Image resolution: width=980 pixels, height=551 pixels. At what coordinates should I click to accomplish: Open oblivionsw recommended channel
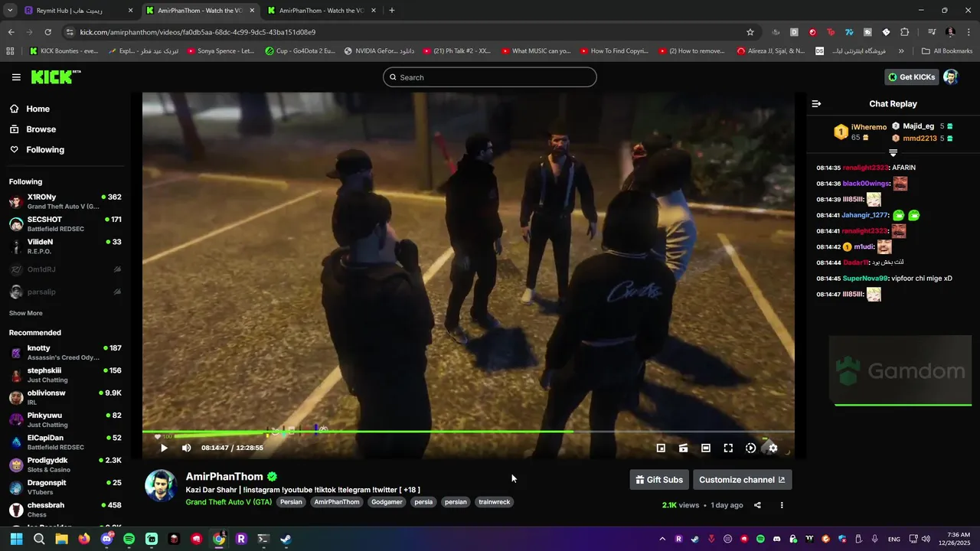click(x=66, y=397)
